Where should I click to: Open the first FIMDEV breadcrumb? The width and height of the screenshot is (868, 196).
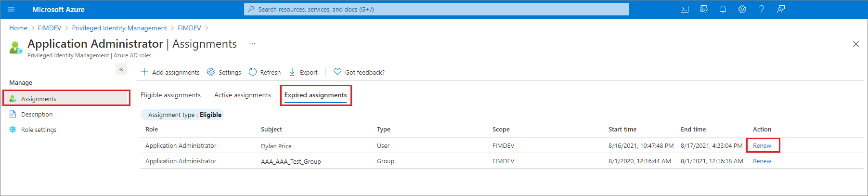point(50,28)
